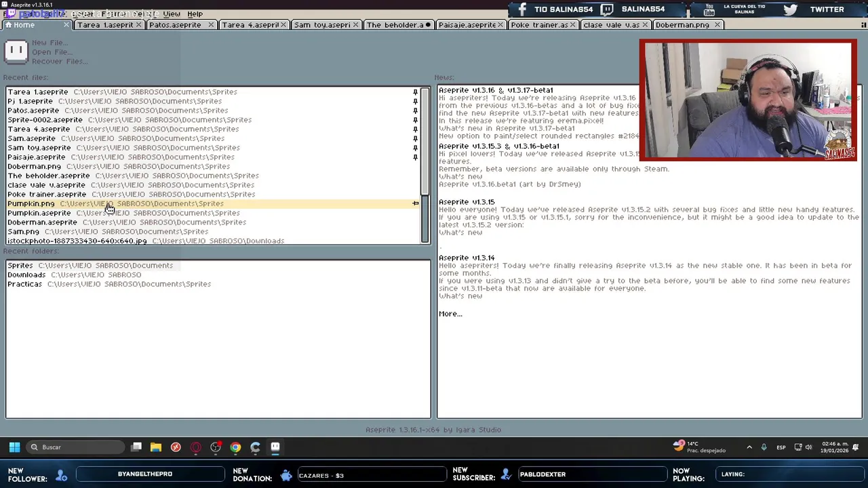Open the Aseprite v1.3.15 news headline
868x488 pixels.
467,202
